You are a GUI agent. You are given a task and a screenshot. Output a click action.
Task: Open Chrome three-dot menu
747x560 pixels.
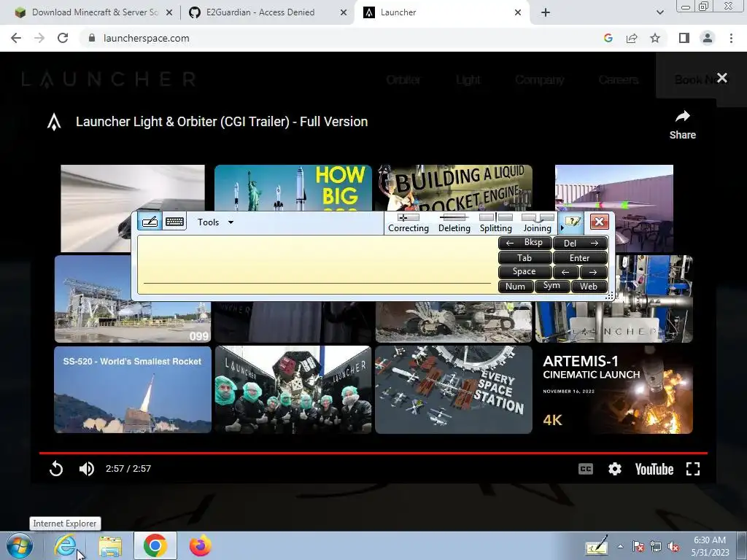coord(731,38)
